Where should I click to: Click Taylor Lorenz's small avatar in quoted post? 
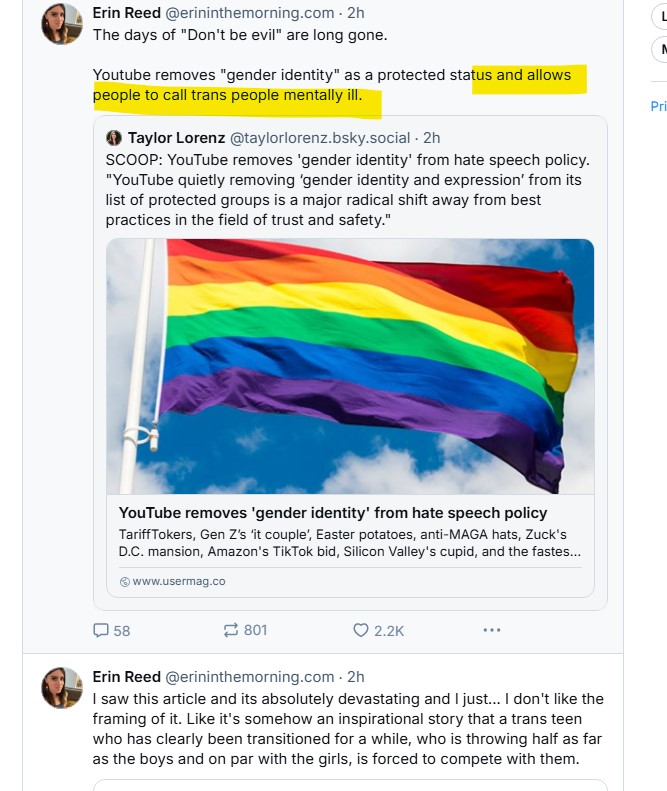(x=114, y=138)
